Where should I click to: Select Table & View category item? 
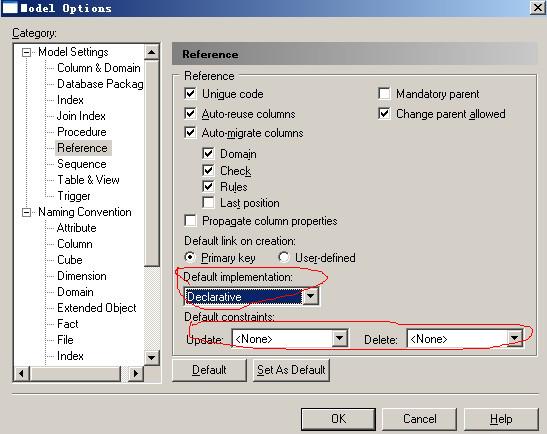(88, 180)
